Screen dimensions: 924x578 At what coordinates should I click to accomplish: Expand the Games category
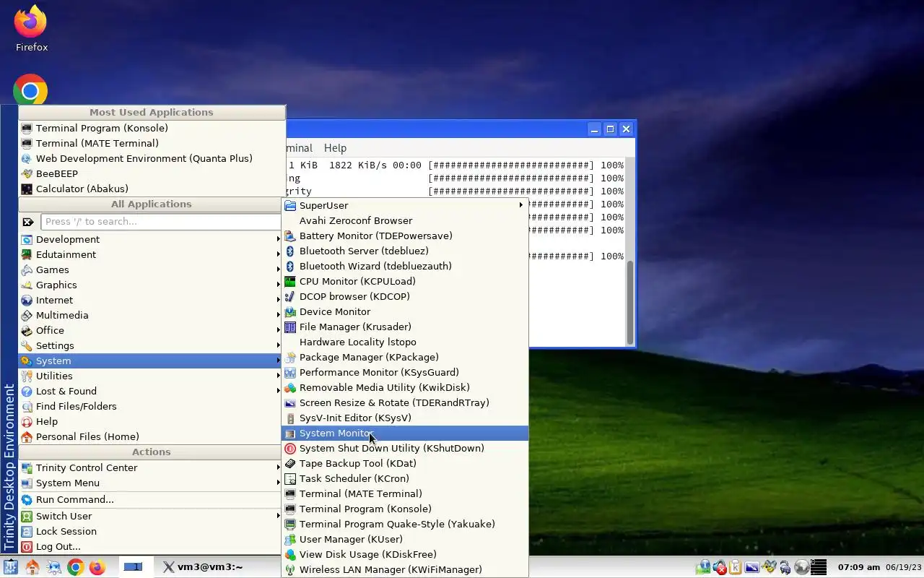[152, 269]
